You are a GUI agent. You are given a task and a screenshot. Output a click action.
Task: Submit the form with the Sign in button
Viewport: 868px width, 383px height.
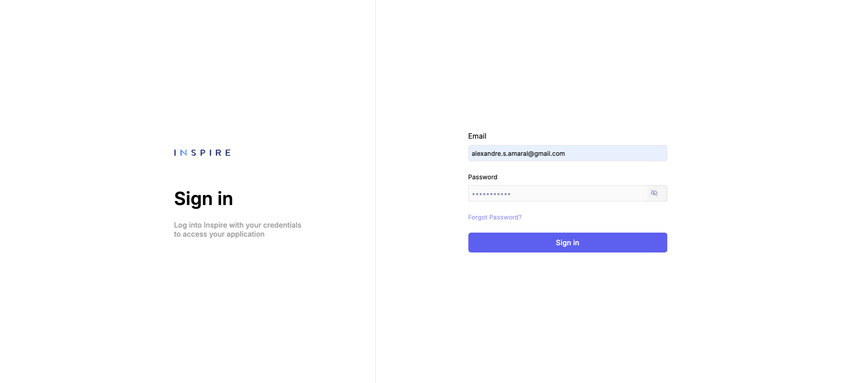pos(567,243)
